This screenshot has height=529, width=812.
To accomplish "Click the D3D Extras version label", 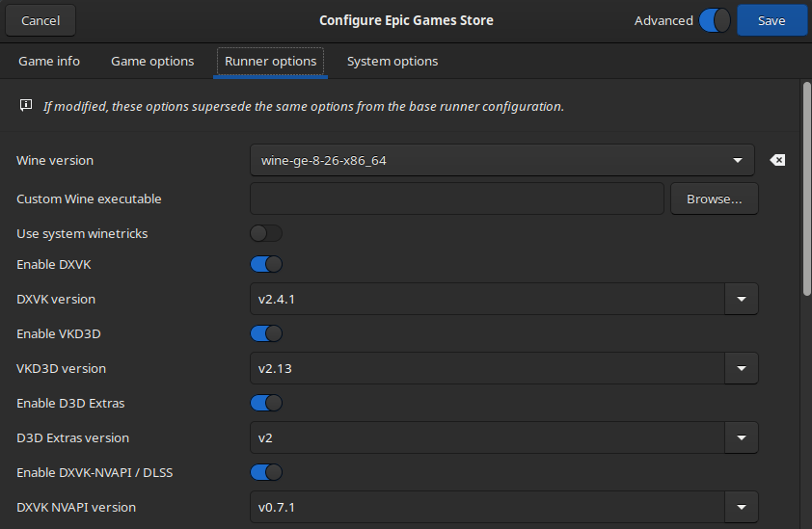I will pyautogui.click(x=73, y=437).
